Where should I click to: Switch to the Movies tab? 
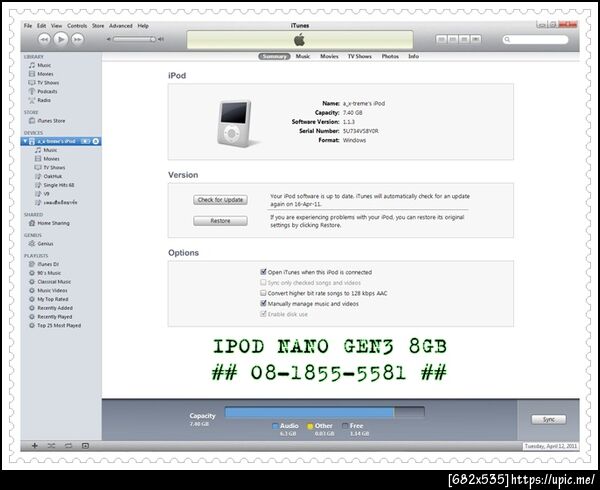[x=329, y=56]
